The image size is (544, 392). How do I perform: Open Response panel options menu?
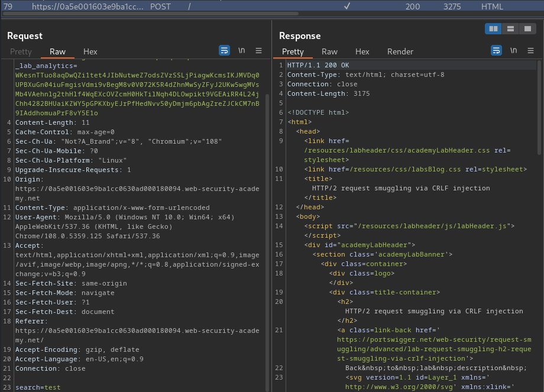530,51
